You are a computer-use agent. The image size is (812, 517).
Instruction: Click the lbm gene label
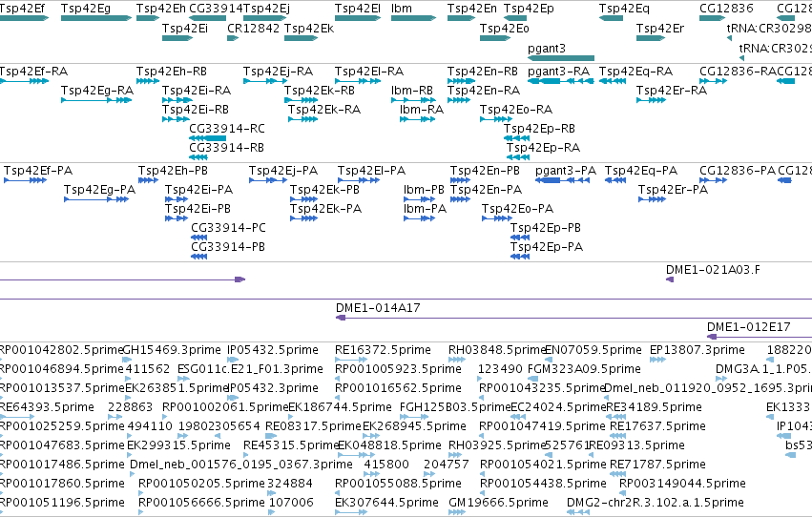point(402,9)
